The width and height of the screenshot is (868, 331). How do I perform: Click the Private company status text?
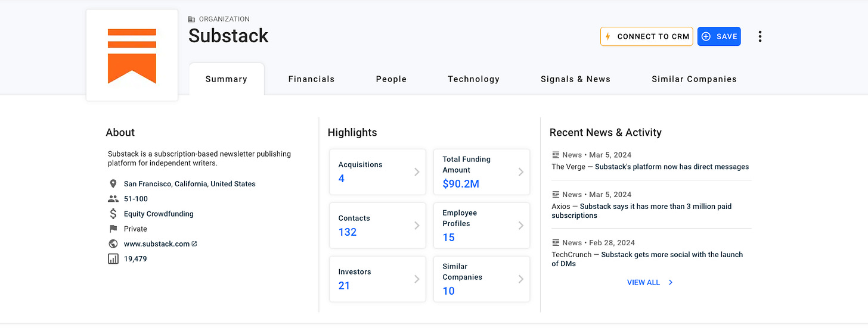[135, 229]
